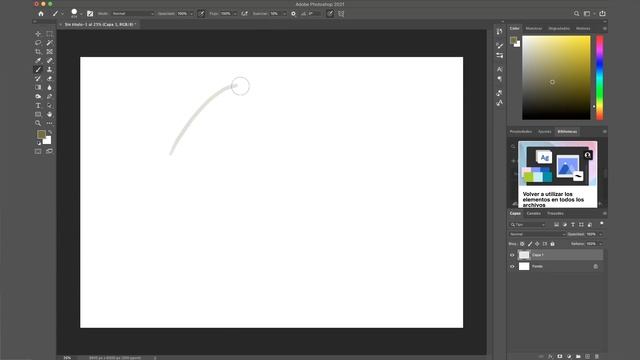
Task: Open the painting Mode dropdown
Action: point(133,13)
